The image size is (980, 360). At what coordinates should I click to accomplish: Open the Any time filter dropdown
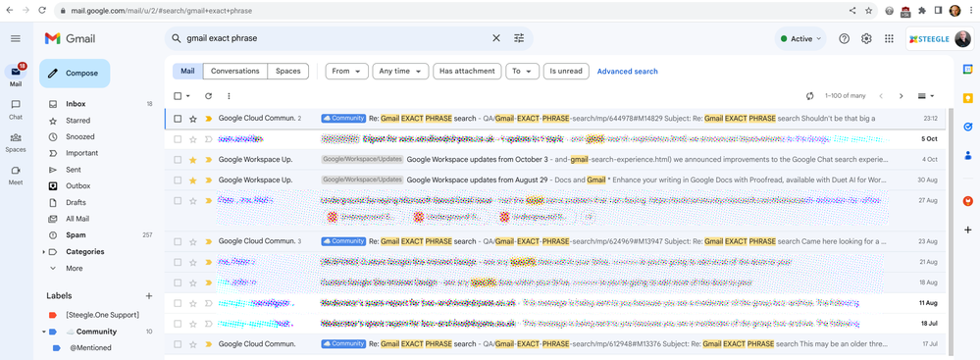point(400,72)
